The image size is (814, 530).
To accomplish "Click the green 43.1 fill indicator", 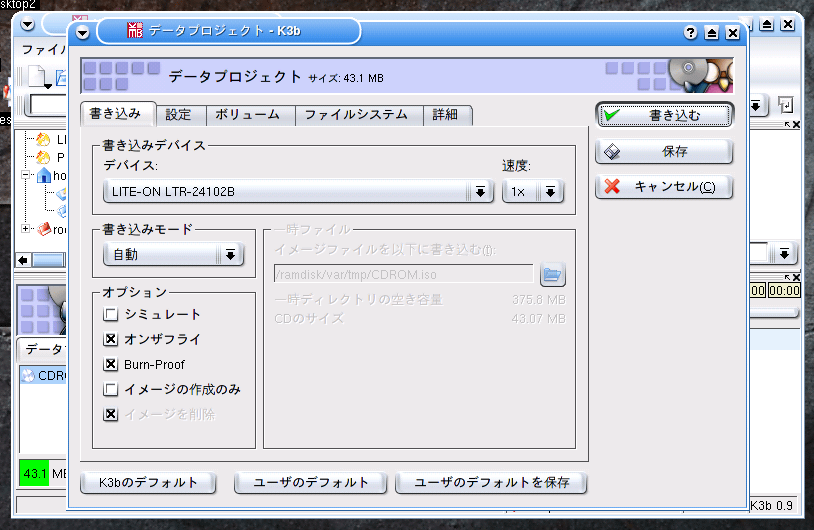I will 34,473.
